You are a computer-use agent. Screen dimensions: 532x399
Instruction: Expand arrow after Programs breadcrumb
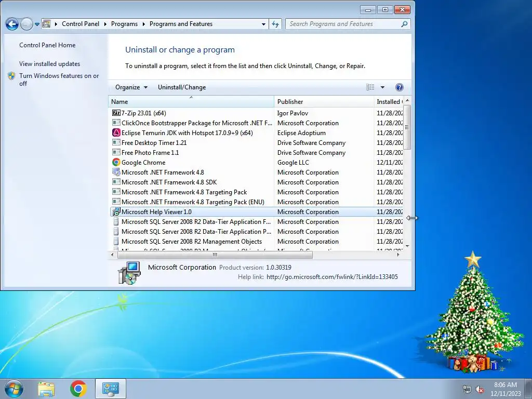tap(143, 24)
